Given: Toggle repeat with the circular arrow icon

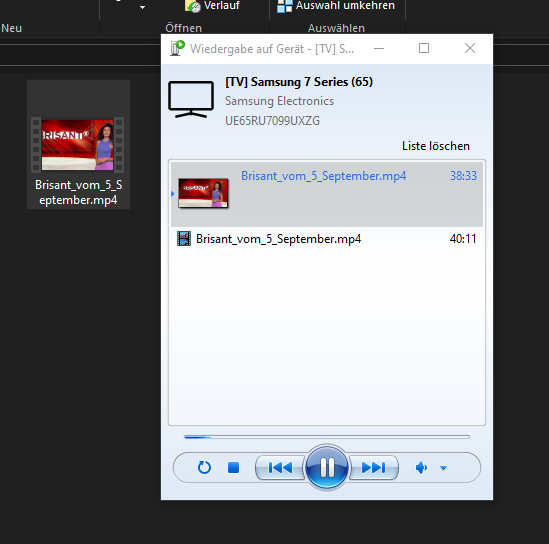Looking at the screenshot, I should [x=204, y=467].
